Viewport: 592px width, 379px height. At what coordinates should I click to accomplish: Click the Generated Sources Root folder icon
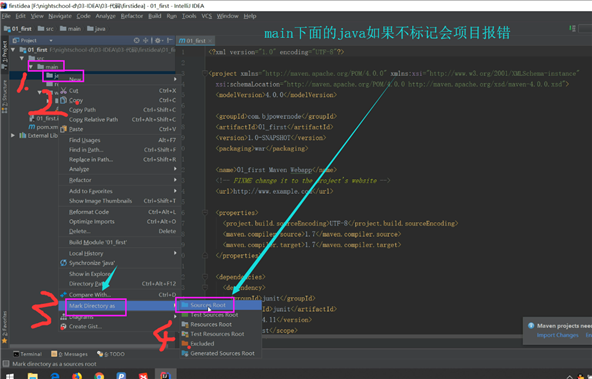pyautogui.click(x=185, y=353)
